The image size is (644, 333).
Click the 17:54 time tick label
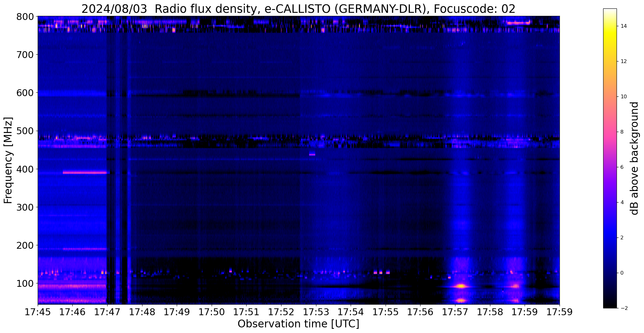click(x=351, y=312)
